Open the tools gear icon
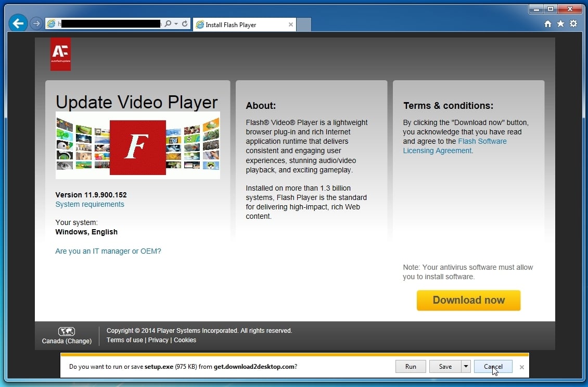Screen dimensions: 588x387 [x=573, y=23]
